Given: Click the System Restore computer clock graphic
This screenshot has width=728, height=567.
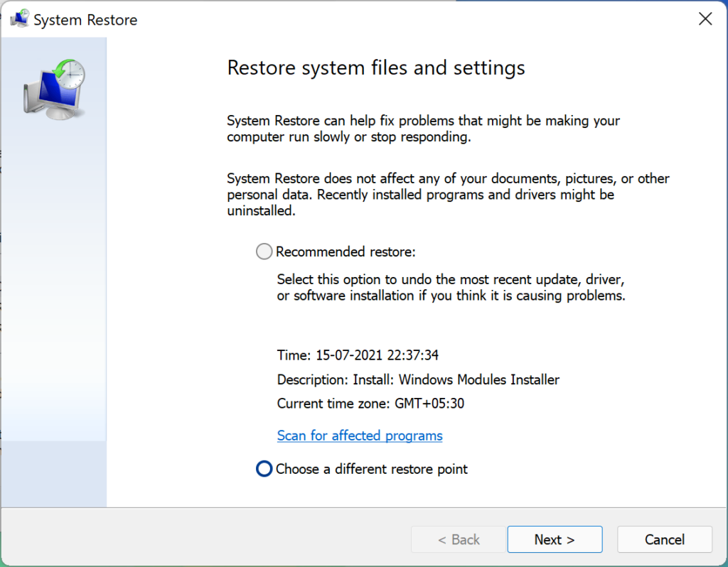Looking at the screenshot, I should pos(54,90).
